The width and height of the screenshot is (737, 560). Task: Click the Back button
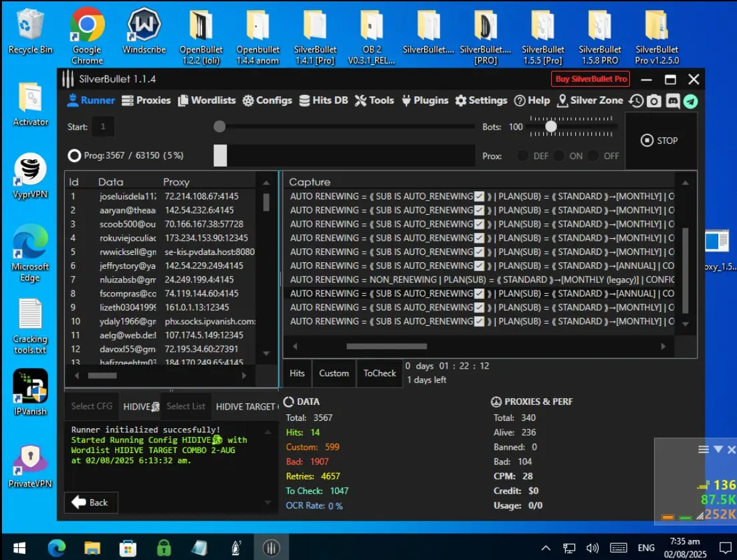pos(91,502)
